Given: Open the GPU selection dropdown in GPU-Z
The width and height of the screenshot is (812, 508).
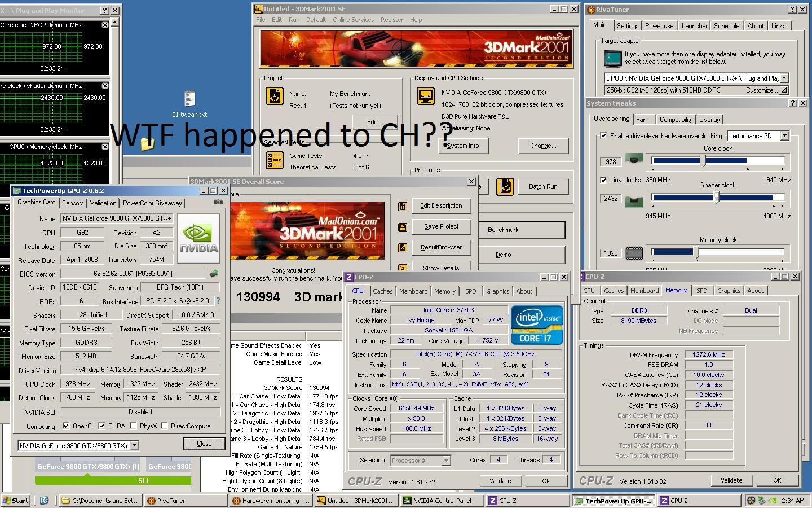Looking at the screenshot, I should 134,446.
